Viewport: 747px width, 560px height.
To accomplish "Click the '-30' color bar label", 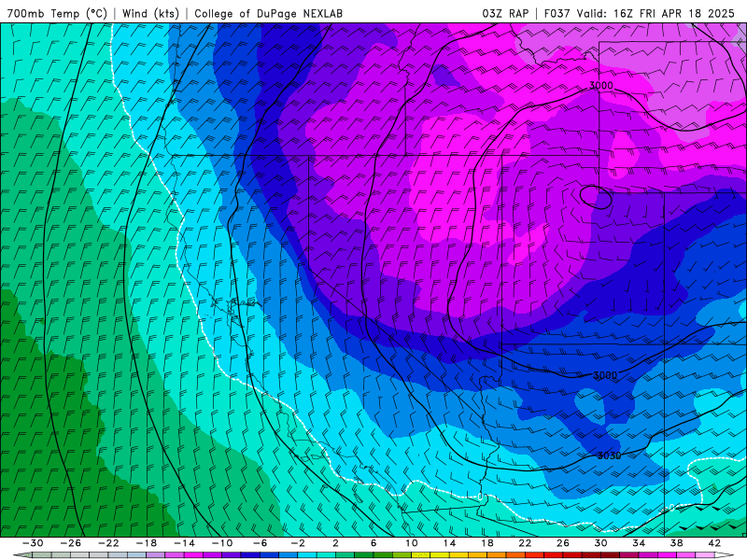I will coord(33,543).
